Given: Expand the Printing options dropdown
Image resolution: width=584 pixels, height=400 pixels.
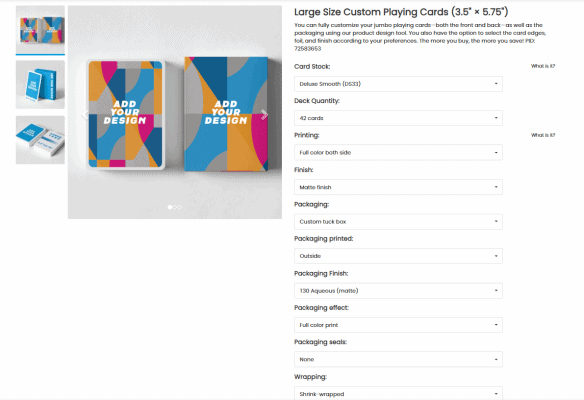Looking at the screenshot, I should click(398, 152).
